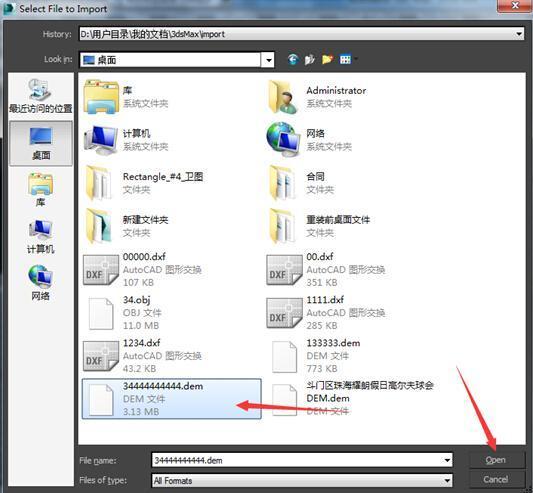Select 网络 in the places sidebar

point(40,283)
